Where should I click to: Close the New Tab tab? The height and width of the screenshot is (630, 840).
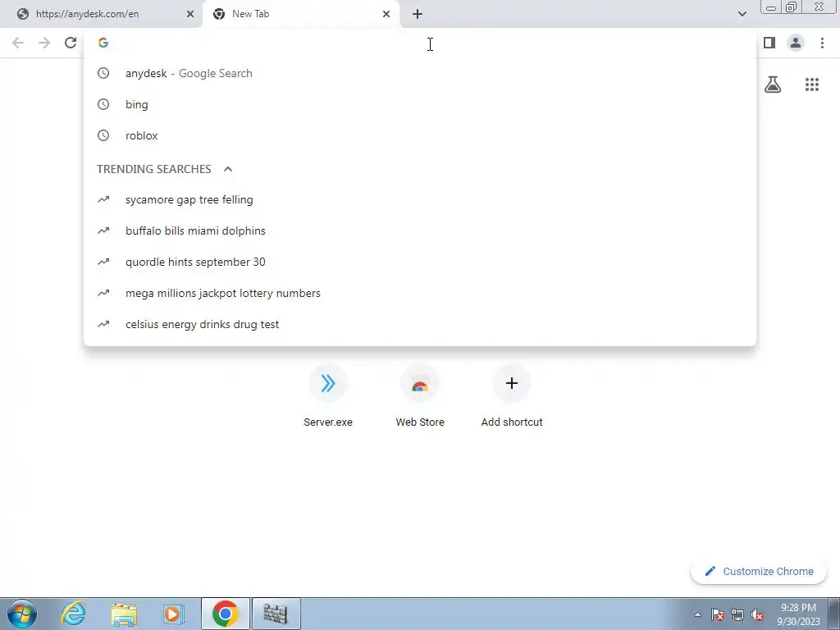386,14
